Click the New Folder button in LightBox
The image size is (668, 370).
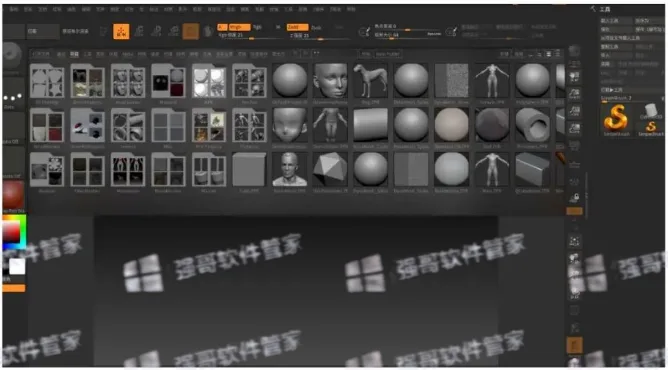[x=388, y=54]
